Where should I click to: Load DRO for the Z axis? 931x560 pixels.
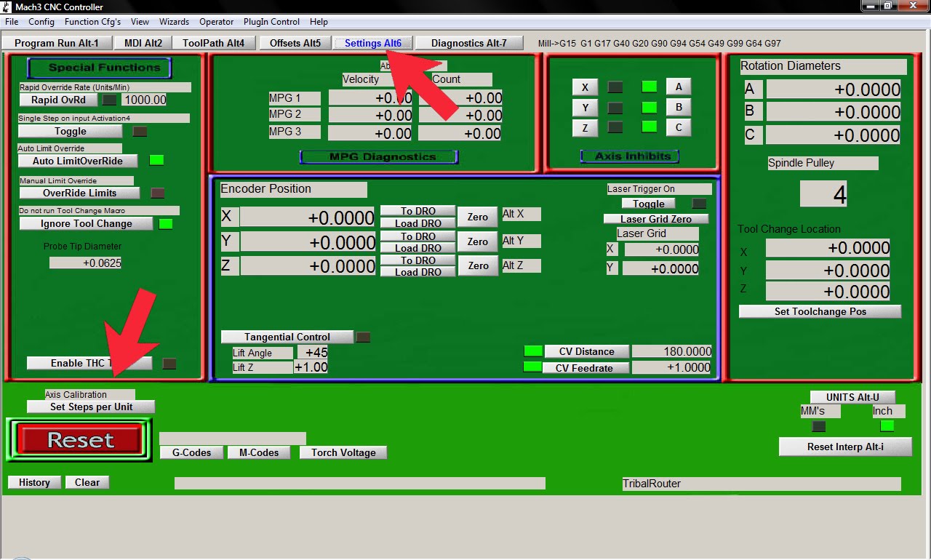tap(417, 272)
